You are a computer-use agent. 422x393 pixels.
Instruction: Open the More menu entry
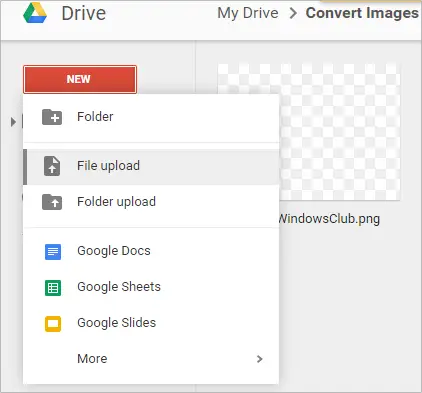(151, 359)
